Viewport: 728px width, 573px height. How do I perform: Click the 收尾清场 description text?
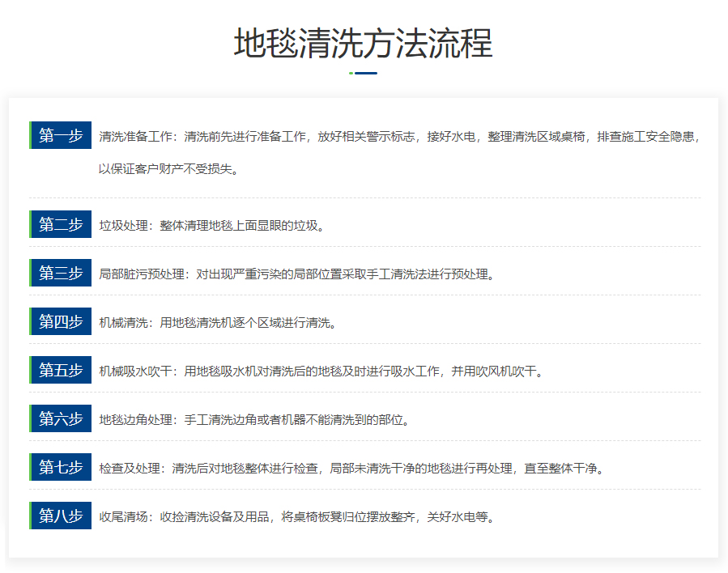(296, 517)
